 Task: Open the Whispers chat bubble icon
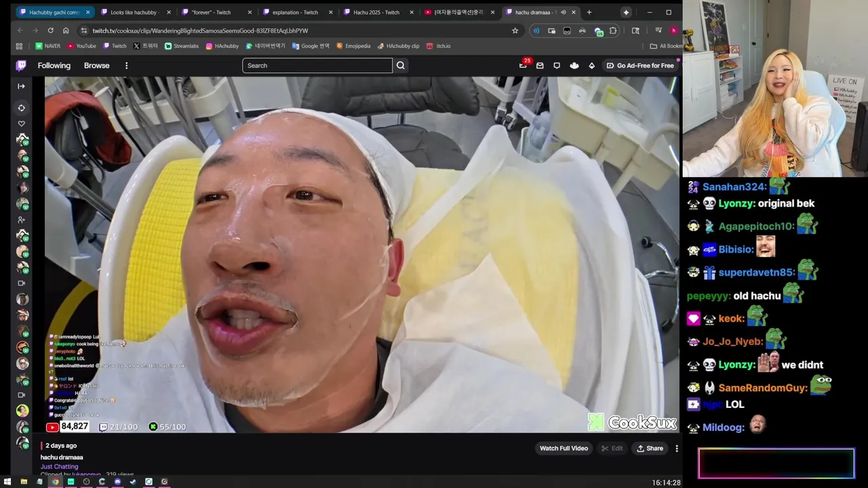pyautogui.click(x=557, y=66)
